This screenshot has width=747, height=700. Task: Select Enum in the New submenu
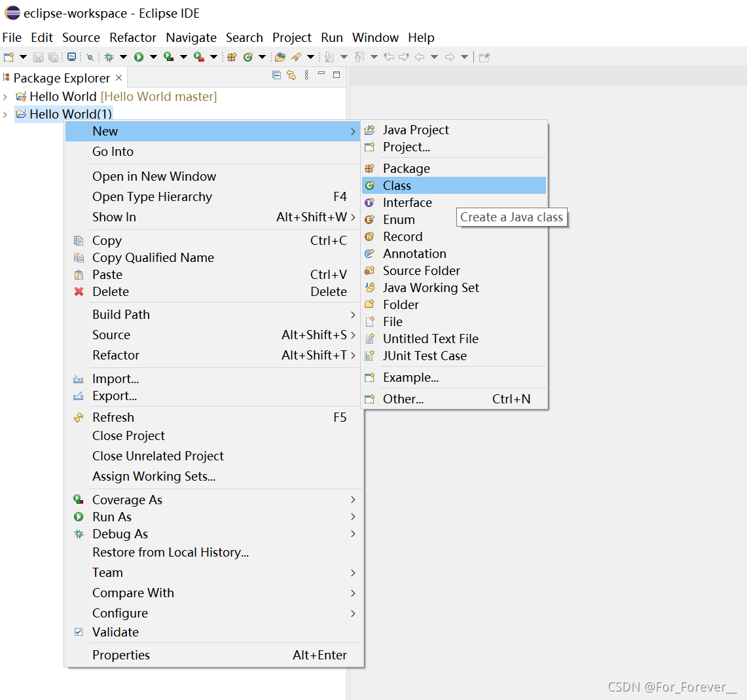pos(454,219)
